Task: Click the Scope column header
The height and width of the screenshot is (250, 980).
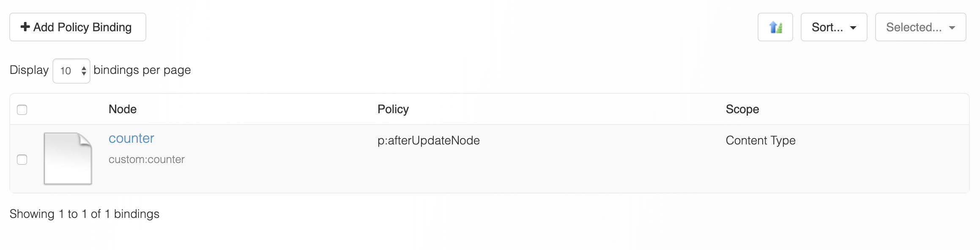Action: 742,109
